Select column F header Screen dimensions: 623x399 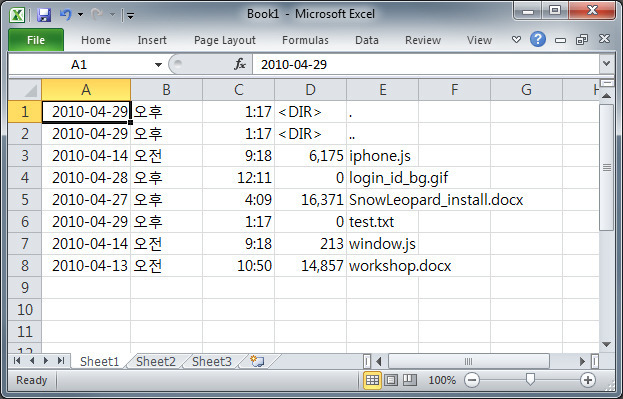click(x=454, y=90)
